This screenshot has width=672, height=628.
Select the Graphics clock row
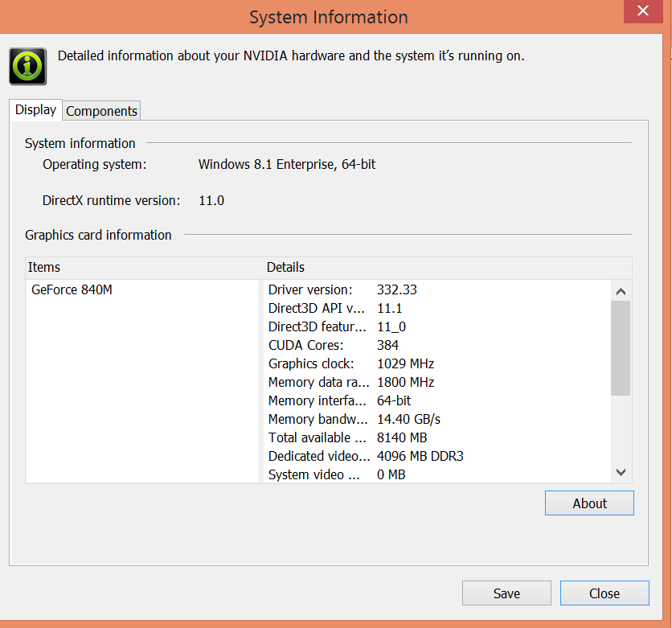pyautogui.click(x=437, y=363)
